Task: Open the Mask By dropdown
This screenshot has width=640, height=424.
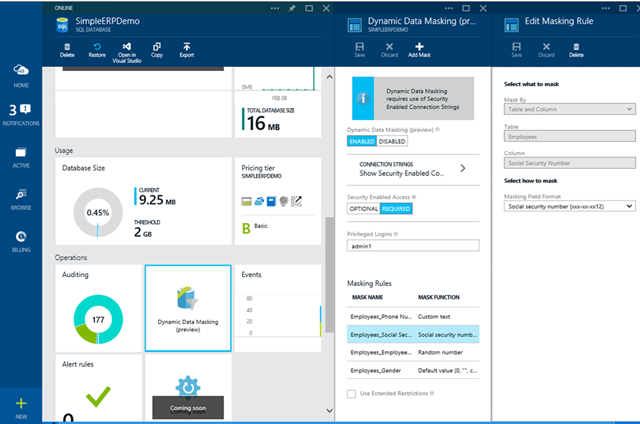Action: point(569,109)
